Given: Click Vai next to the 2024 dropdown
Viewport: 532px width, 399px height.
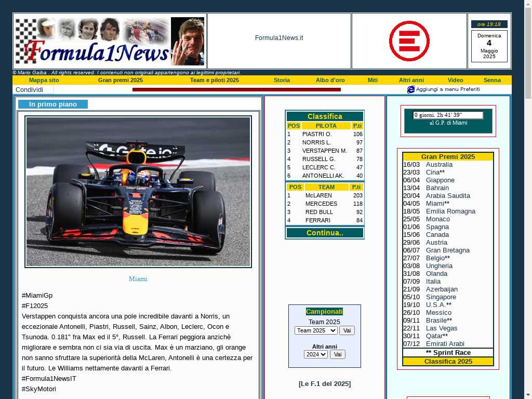Looking at the screenshot, I should coord(337,354).
